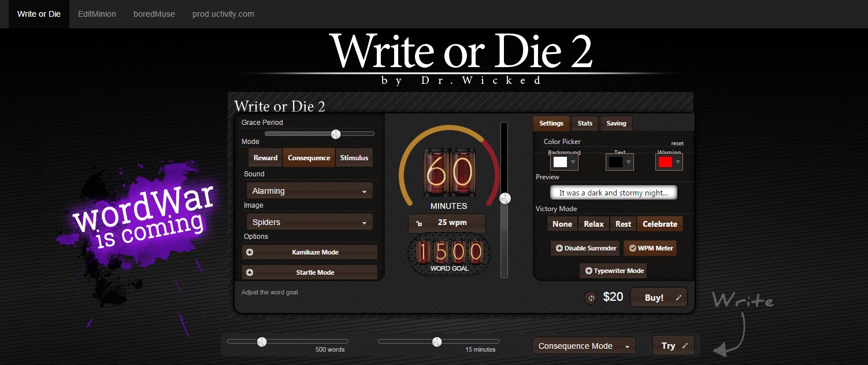The width and height of the screenshot is (868, 365).
Task: Open the Image dropdown showing Spiders
Action: click(309, 222)
